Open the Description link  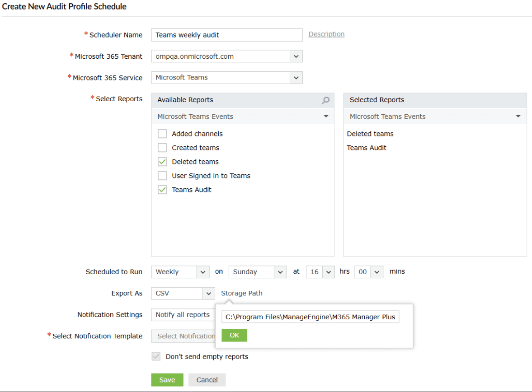point(326,34)
